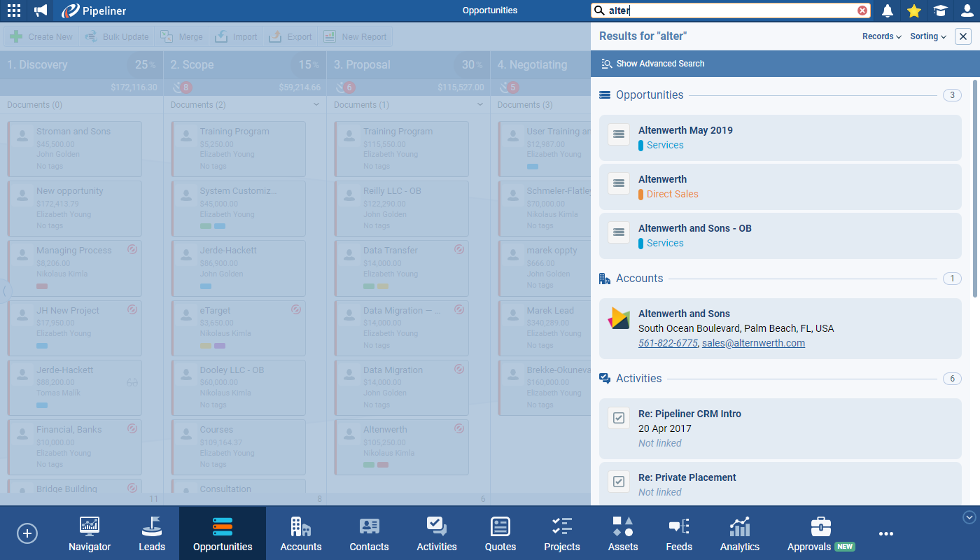
Task: Click inside the search field
Action: click(x=728, y=10)
